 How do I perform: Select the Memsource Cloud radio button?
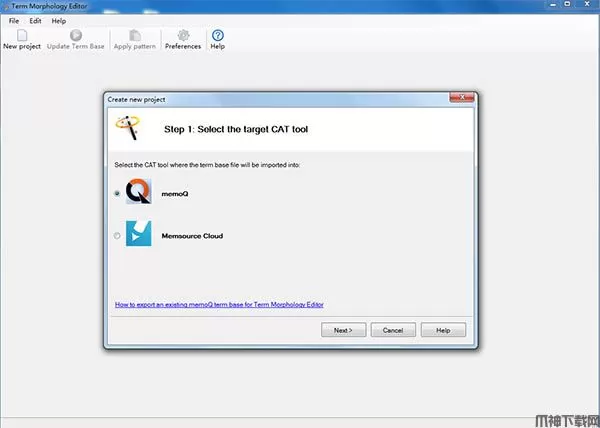pos(117,236)
